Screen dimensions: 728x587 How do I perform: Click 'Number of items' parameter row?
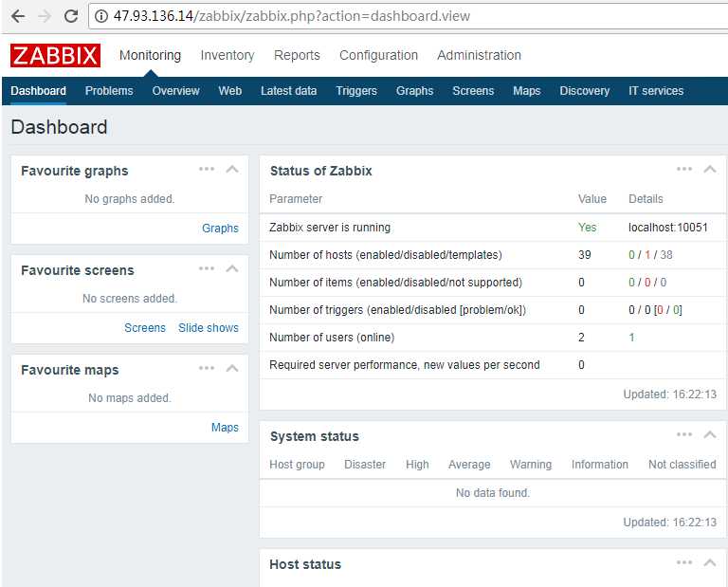(395, 283)
